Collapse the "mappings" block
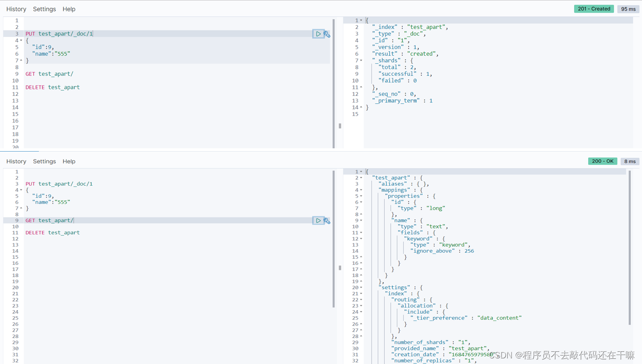This screenshot has height=364, width=642. pos(361,190)
